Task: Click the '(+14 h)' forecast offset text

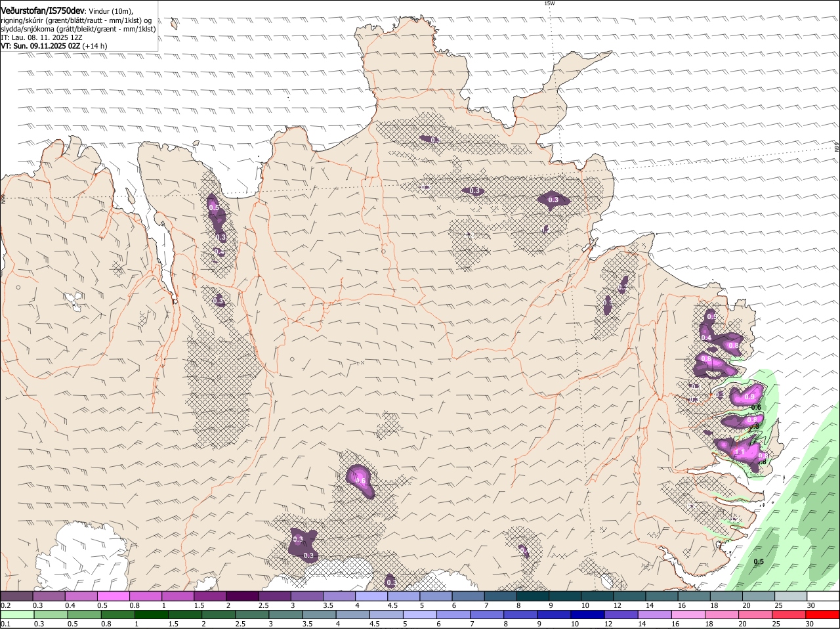Action: coord(95,46)
